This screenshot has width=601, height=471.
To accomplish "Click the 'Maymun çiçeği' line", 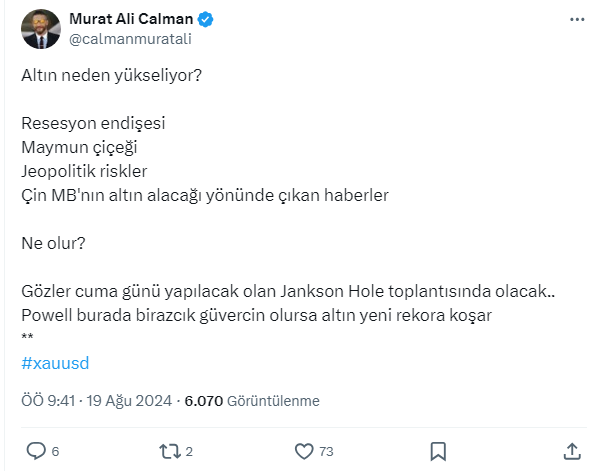I will pyautogui.click(x=76, y=147).
